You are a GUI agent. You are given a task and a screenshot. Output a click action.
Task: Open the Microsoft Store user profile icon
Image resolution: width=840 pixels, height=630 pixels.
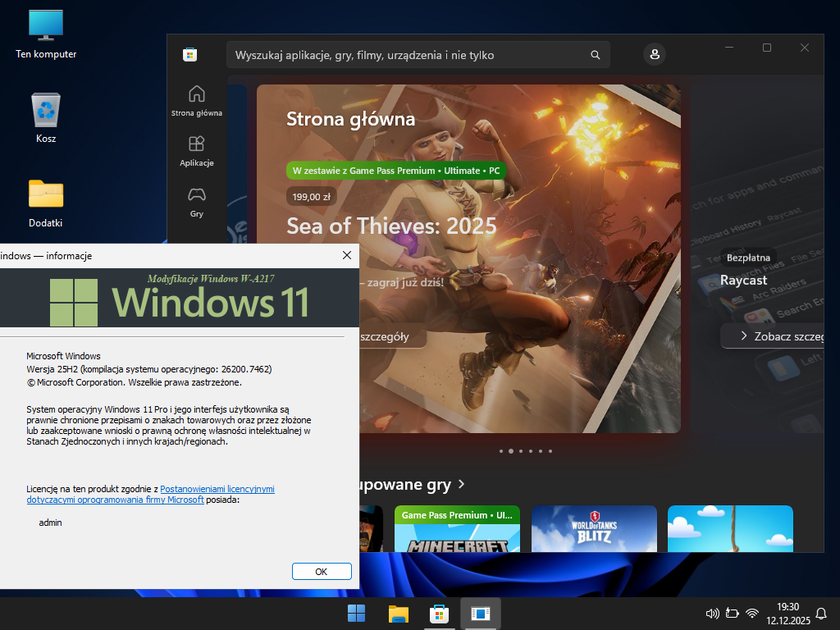[x=655, y=55]
